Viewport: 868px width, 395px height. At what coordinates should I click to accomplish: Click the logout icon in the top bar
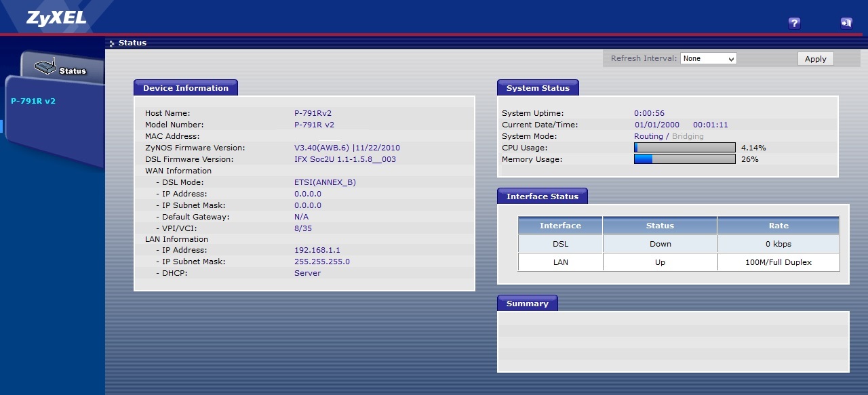point(846,23)
